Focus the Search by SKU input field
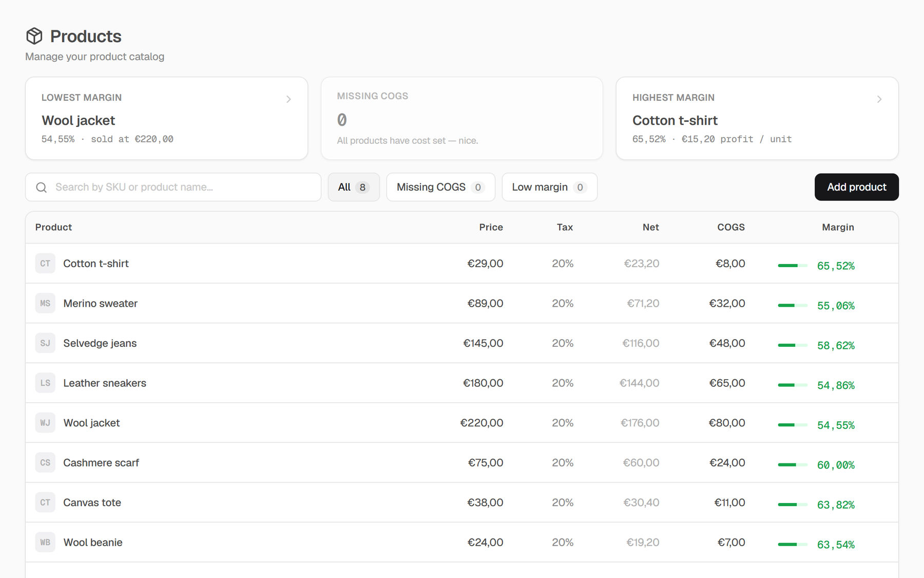Screen dimensions: 924x578 pyautogui.click(x=173, y=187)
